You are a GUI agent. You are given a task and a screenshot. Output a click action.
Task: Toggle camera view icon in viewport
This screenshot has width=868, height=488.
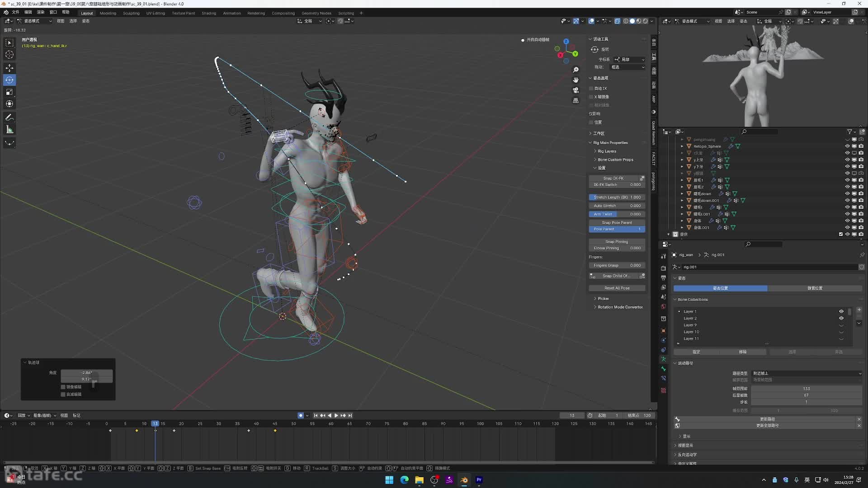coord(576,90)
